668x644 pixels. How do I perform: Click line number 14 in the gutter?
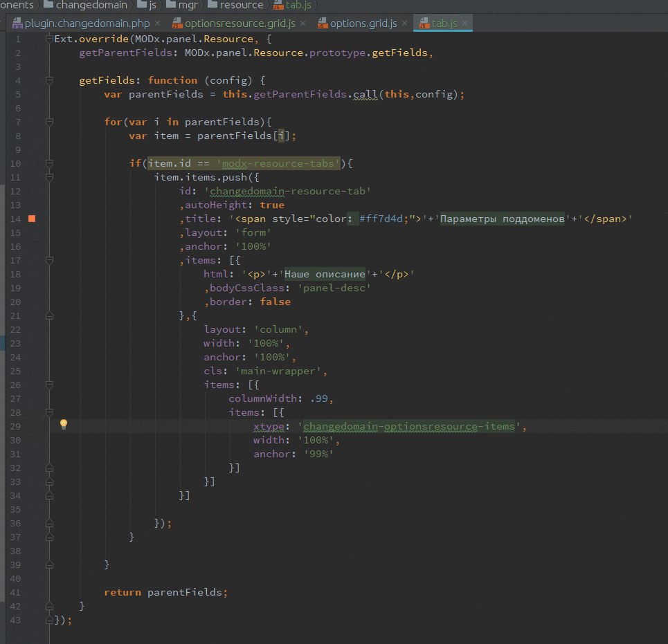click(15, 219)
